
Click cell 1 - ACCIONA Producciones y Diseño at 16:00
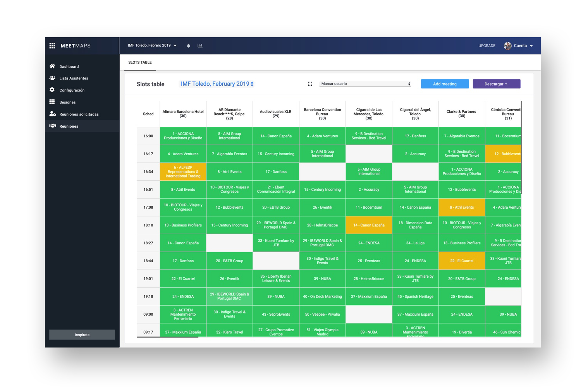[x=183, y=136]
